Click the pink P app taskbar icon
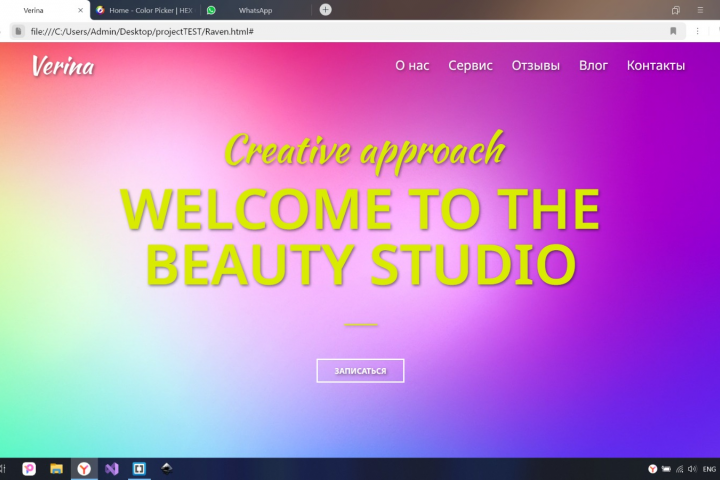Screen dimensions: 720x480 (29, 469)
